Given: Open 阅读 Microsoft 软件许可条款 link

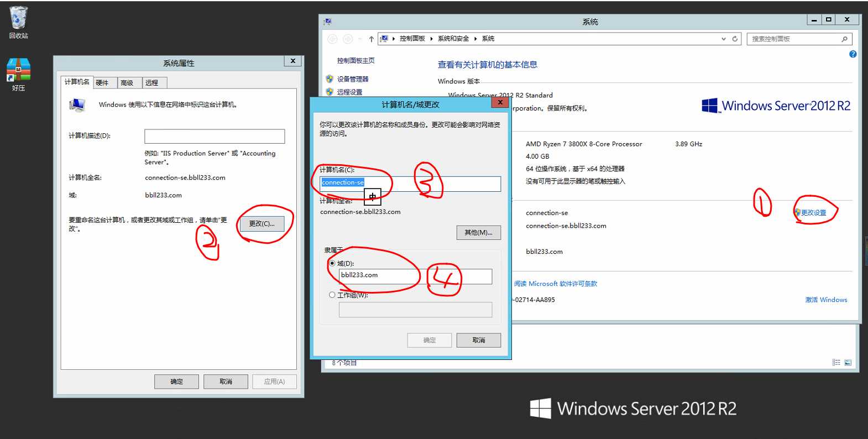Looking at the screenshot, I should pos(556,284).
